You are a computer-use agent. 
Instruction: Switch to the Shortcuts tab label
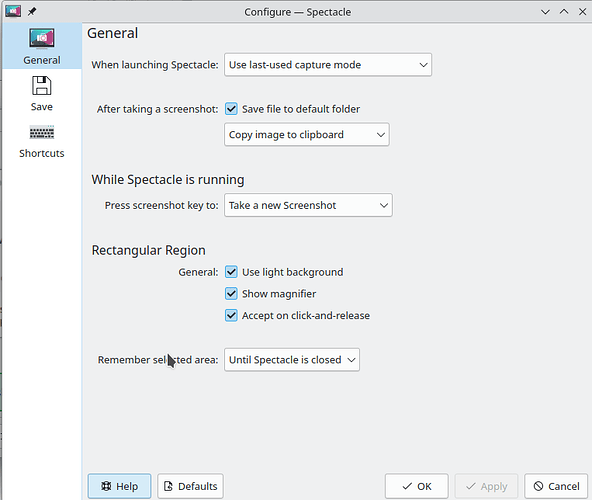(42, 153)
